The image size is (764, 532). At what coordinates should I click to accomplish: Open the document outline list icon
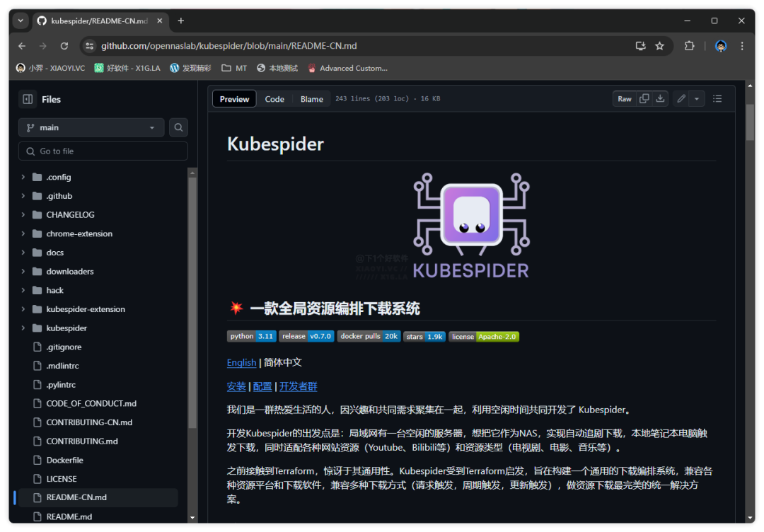(x=717, y=99)
